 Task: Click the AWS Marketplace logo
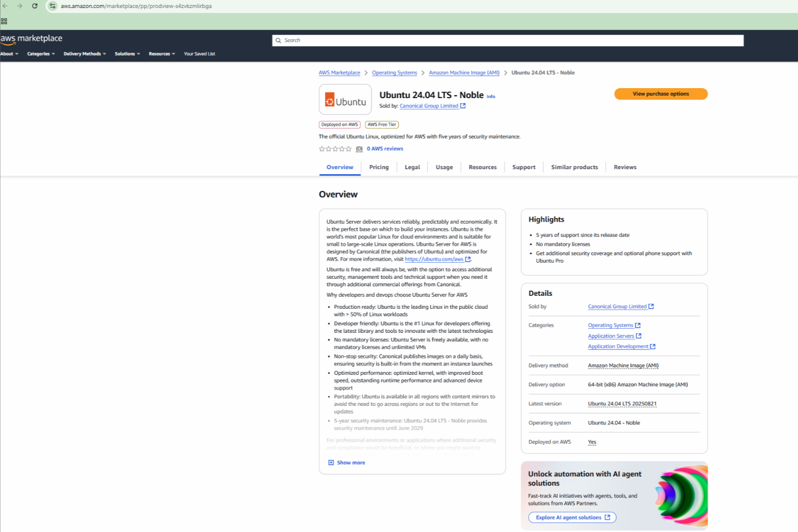tap(32, 39)
